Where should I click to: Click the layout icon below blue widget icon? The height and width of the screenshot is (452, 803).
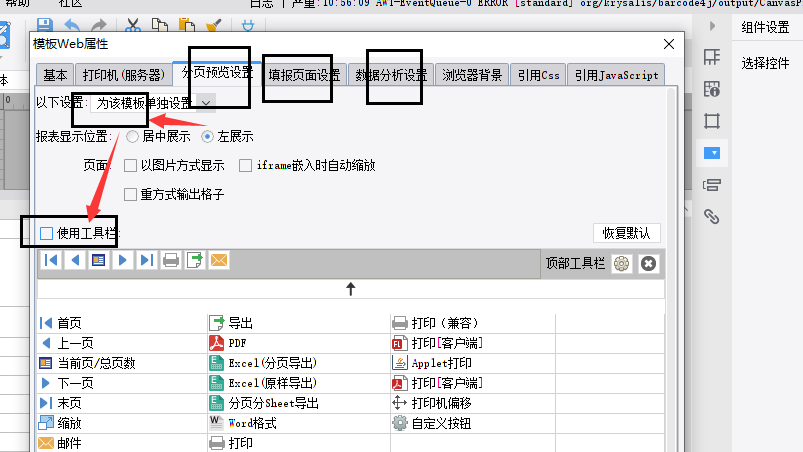coord(712,185)
